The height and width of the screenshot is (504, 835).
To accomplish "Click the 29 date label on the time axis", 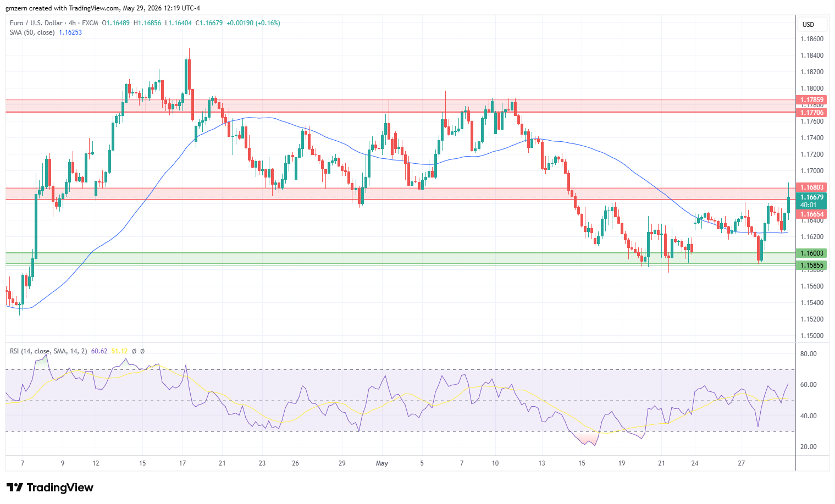I will tap(342, 463).
